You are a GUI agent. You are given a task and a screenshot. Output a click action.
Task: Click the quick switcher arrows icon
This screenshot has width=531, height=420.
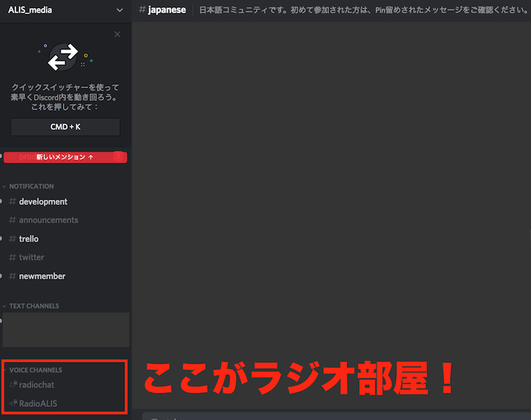pos(65,58)
